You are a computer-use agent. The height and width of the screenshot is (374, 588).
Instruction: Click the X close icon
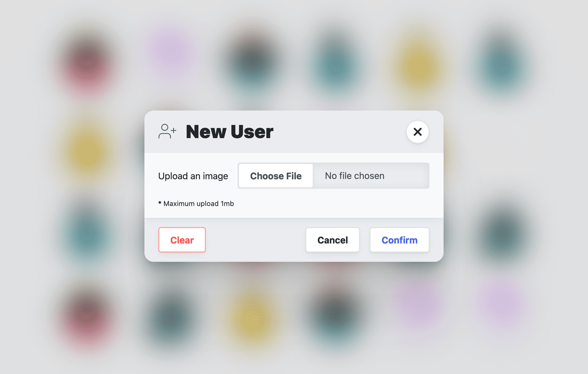418,131
